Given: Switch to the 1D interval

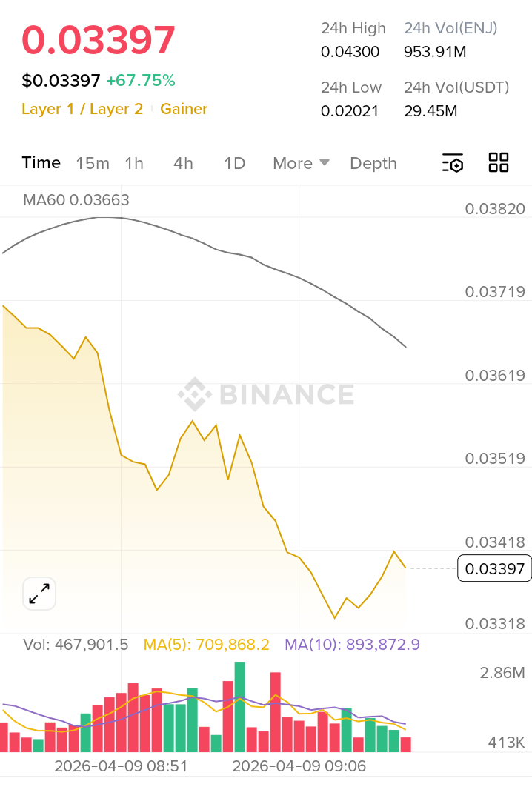Looking at the screenshot, I should [234, 163].
